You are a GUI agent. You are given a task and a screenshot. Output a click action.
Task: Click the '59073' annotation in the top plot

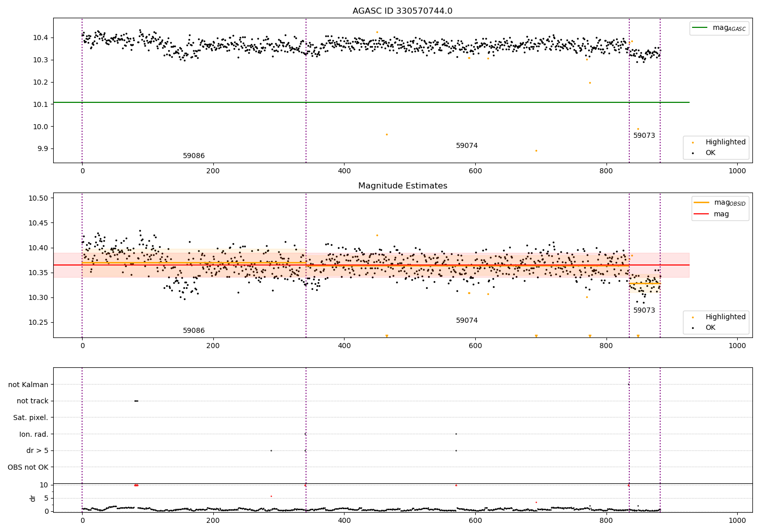point(644,136)
